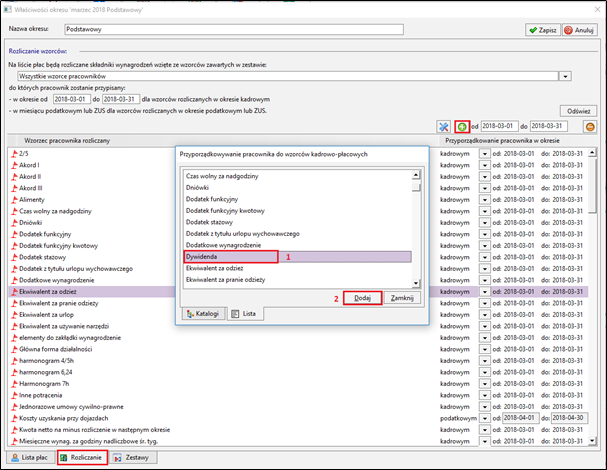Screen dimensions: 607x470
Task: Click Zamknij to close the dialog
Action: pyautogui.click(x=402, y=298)
